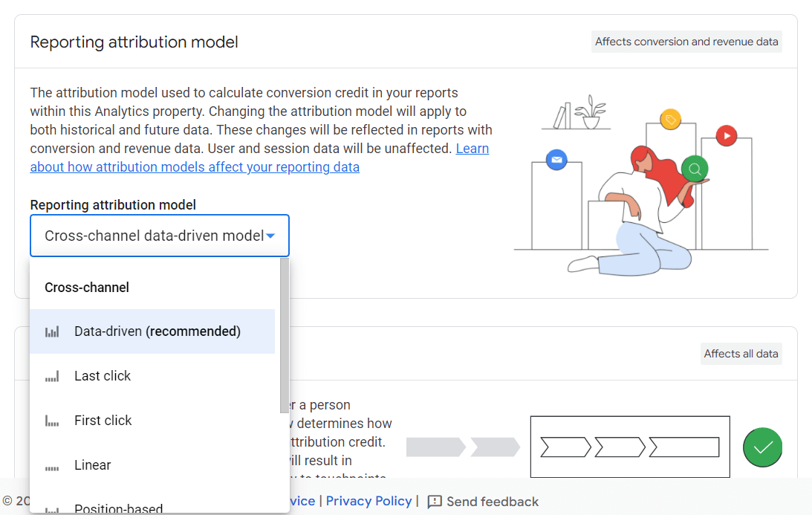Viewport: 812px width, 515px height.
Task: Click the Reporting attribution model card heading
Action: [134, 42]
